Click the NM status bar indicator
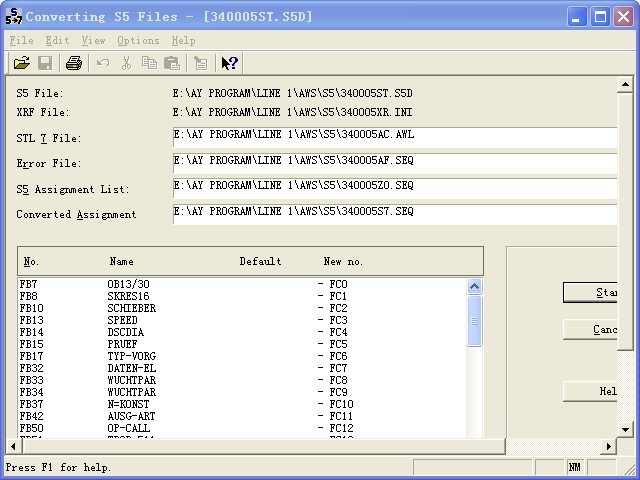640x480 pixels. 574,467
